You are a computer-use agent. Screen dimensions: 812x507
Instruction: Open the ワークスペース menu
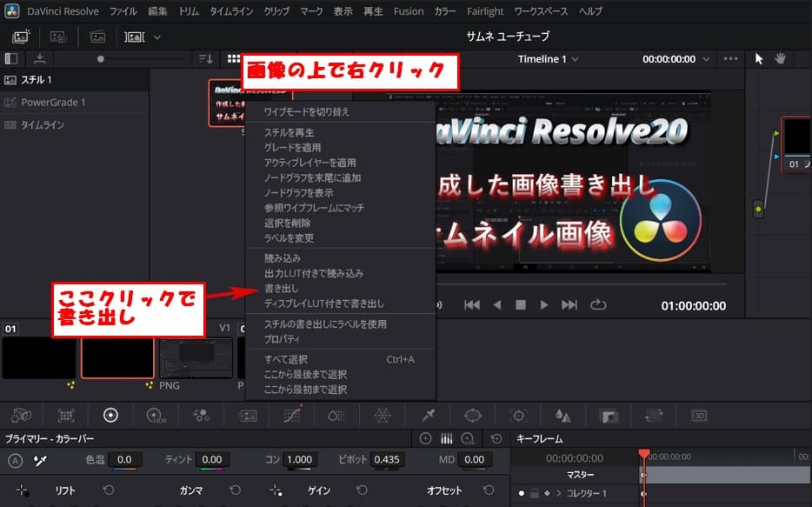541,11
